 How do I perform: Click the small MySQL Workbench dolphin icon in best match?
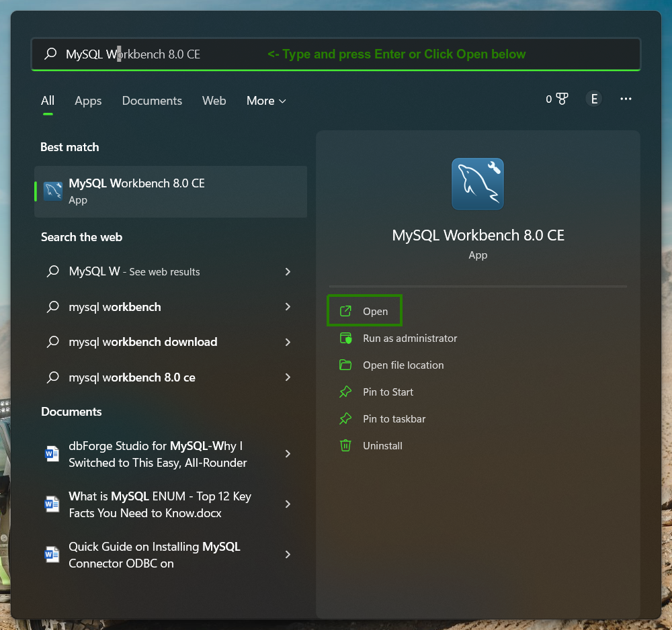(53, 191)
